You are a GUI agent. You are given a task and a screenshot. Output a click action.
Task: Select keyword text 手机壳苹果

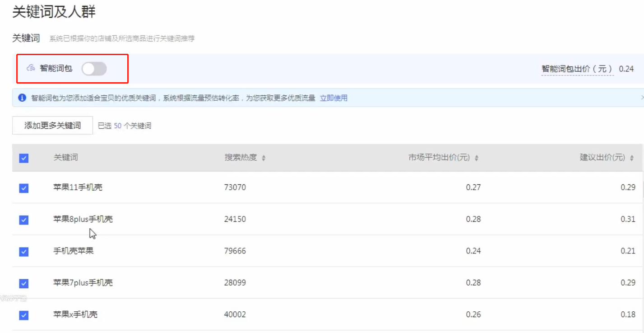(74, 251)
